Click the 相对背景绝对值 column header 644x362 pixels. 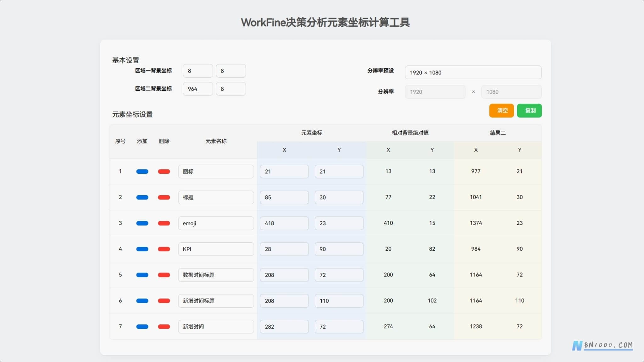410,133
